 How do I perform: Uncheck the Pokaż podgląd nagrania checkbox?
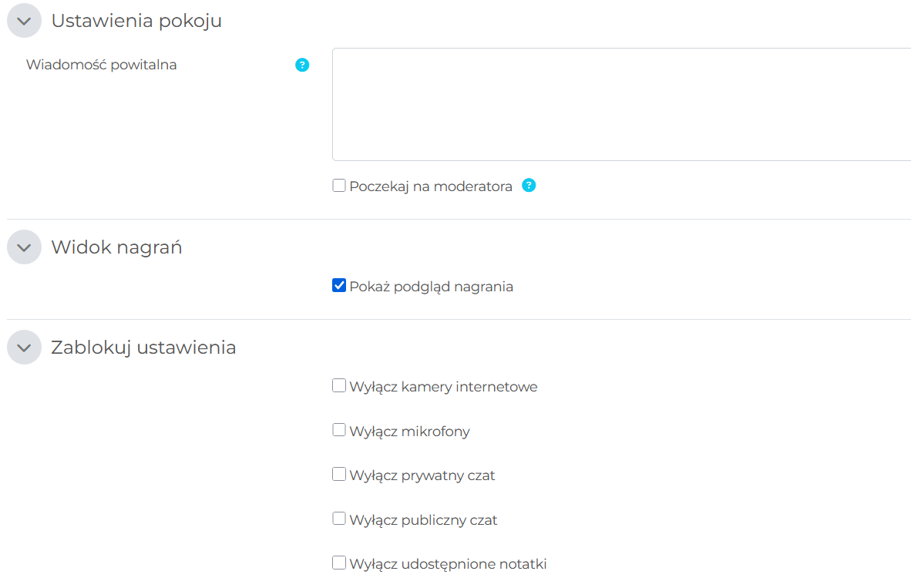339,286
